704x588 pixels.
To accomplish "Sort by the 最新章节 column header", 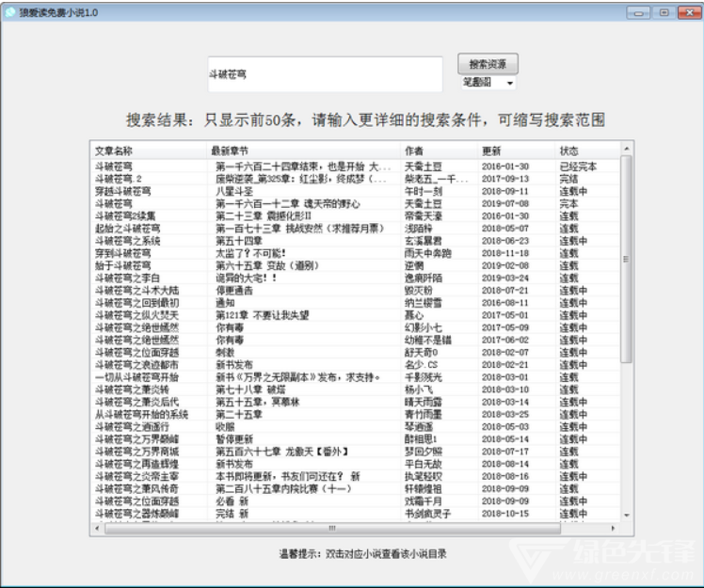I will (x=303, y=151).
